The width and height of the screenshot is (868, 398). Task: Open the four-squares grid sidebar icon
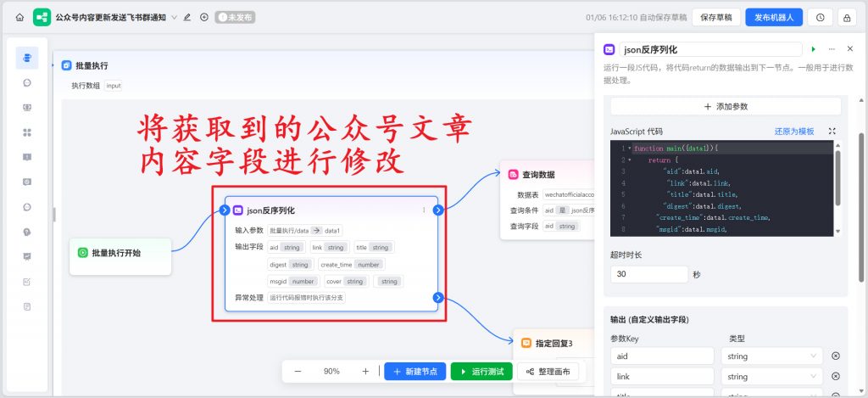pyautogui.click(x=27, y=132)
